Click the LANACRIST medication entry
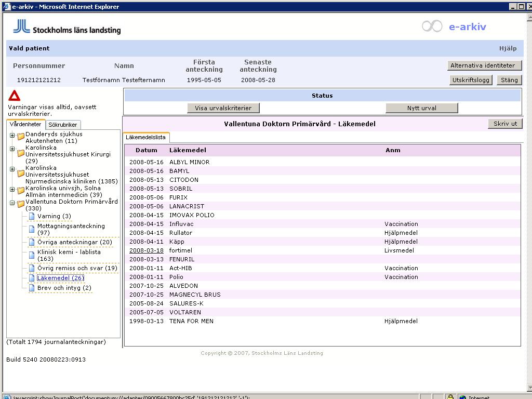 [x=187, y=206]
